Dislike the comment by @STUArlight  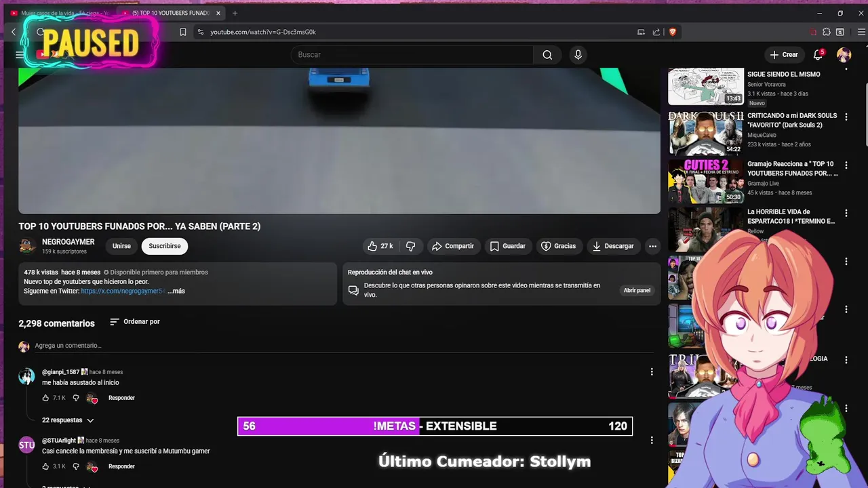pos(76,466)
